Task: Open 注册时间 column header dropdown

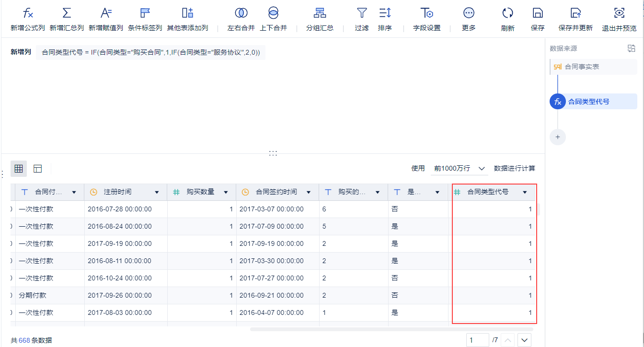Action: pos(157,192)
